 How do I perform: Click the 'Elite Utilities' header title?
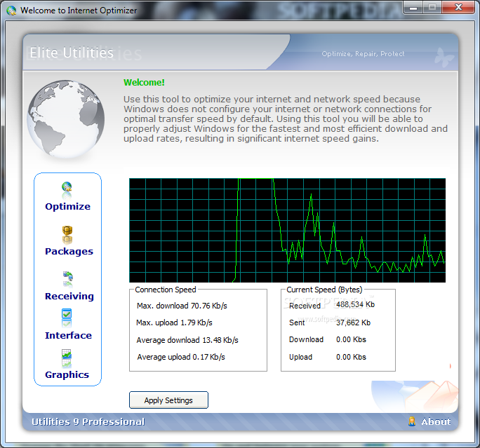tap(72, 53)
